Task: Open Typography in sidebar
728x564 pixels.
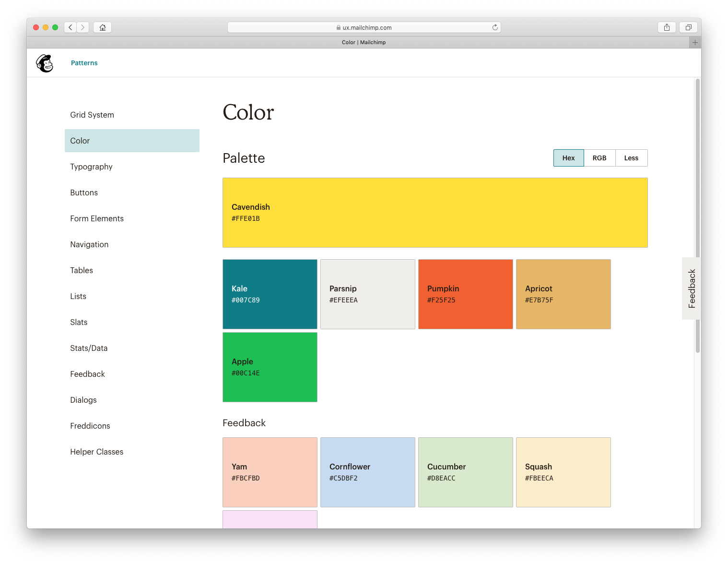Action: tap(132, 167)
